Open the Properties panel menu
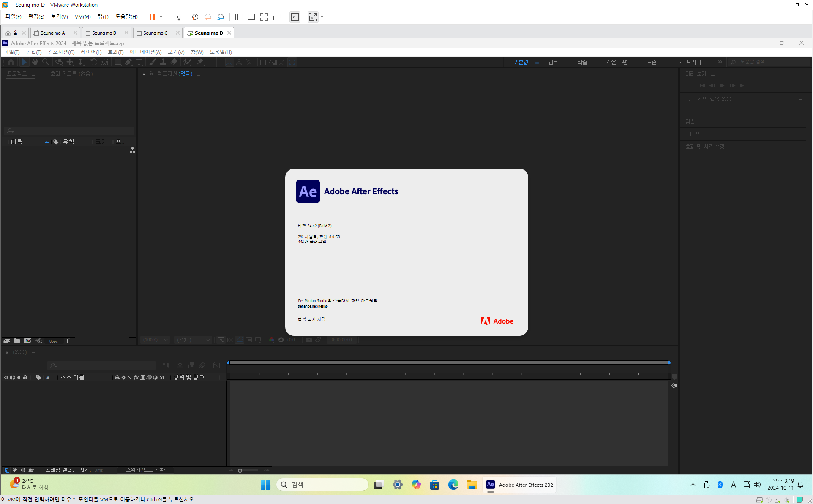 coord(800,99)
